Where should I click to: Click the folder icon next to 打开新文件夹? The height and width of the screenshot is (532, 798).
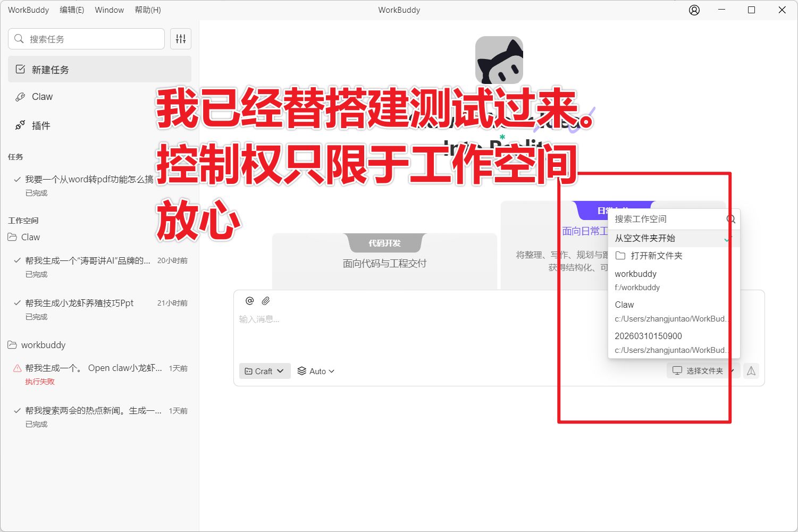click(x=620, y=256)
